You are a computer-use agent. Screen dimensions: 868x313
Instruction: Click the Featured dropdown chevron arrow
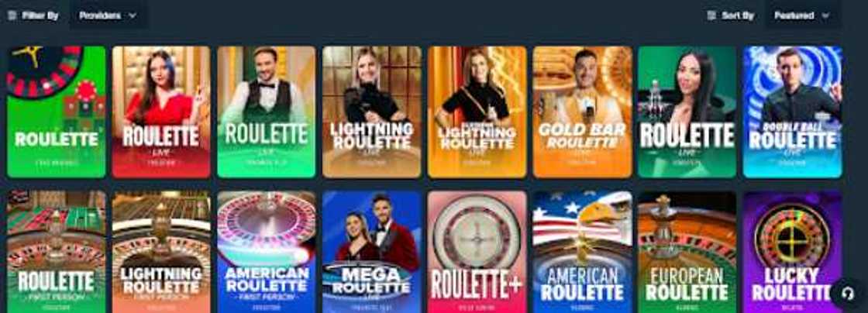click(x=825, y=15)
